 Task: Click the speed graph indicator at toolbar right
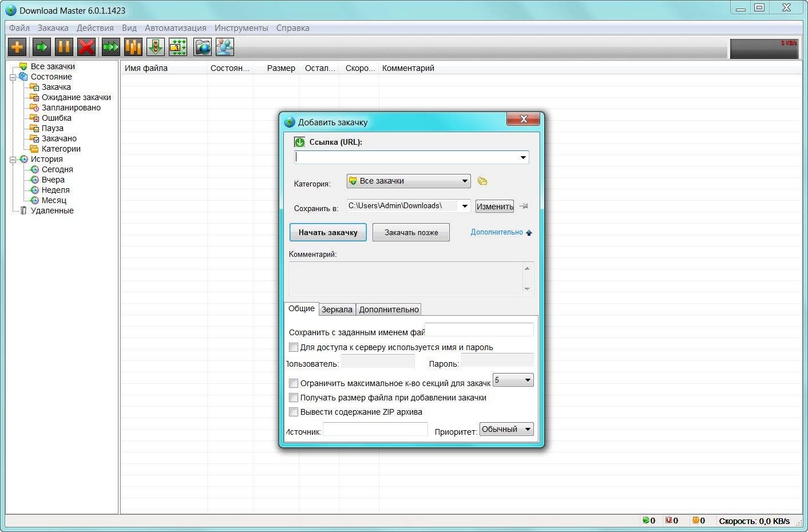click(764, 48)
